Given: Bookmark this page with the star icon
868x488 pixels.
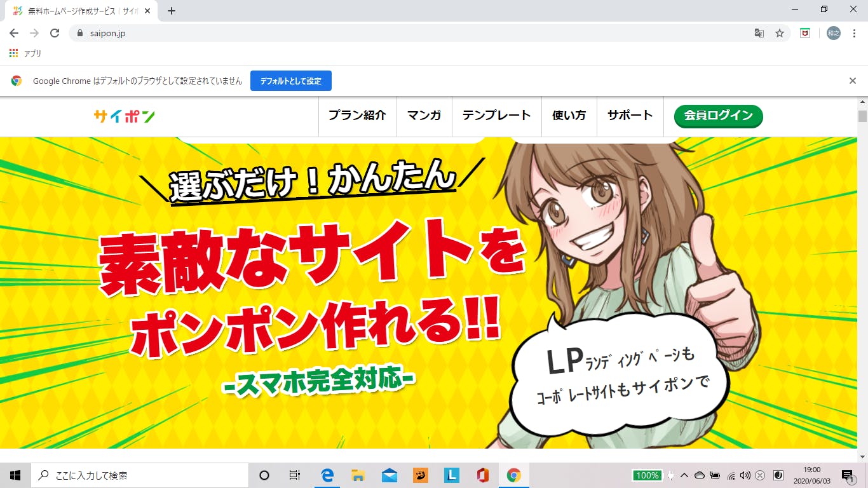Looking at the screenshot, I should [x=779, y=33].
